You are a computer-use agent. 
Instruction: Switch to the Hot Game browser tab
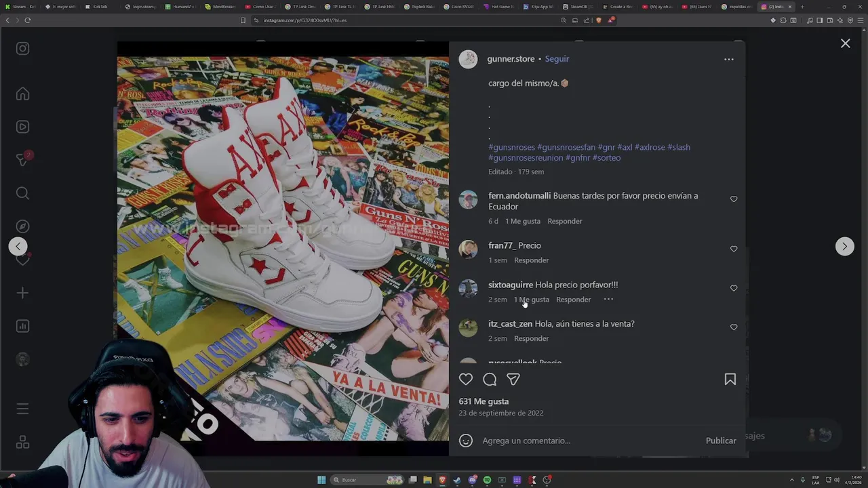coord(499,7)
